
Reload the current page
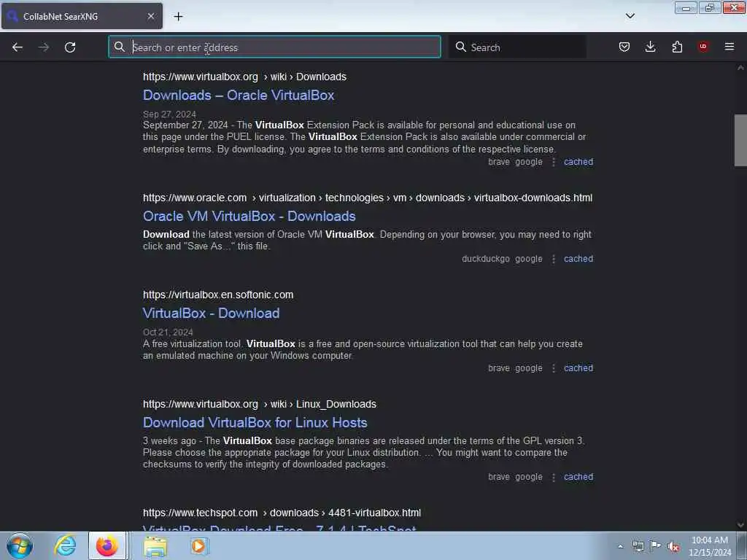click(70, 47)
